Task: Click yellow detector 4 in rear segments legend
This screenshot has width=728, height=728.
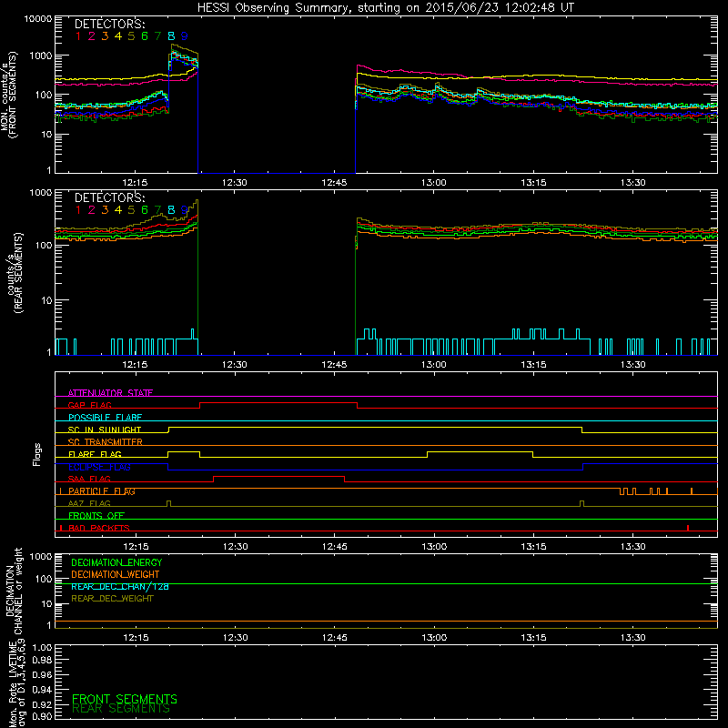Action: point(118,210)
